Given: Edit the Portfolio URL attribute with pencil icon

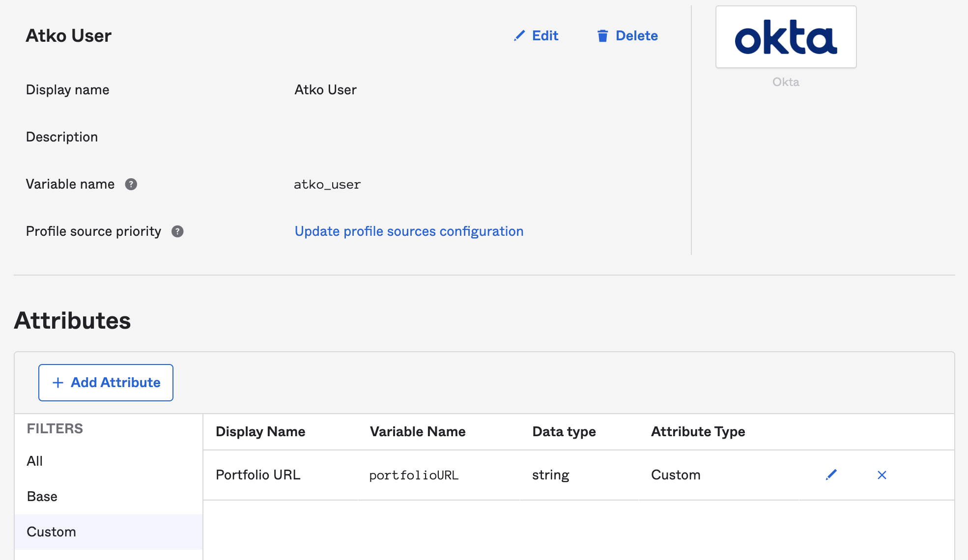Looking at the screenshot, I should pos(831,475).
